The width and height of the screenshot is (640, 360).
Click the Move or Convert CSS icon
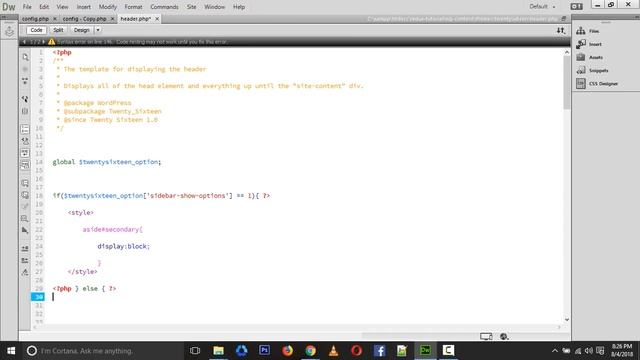coord(25,231)
